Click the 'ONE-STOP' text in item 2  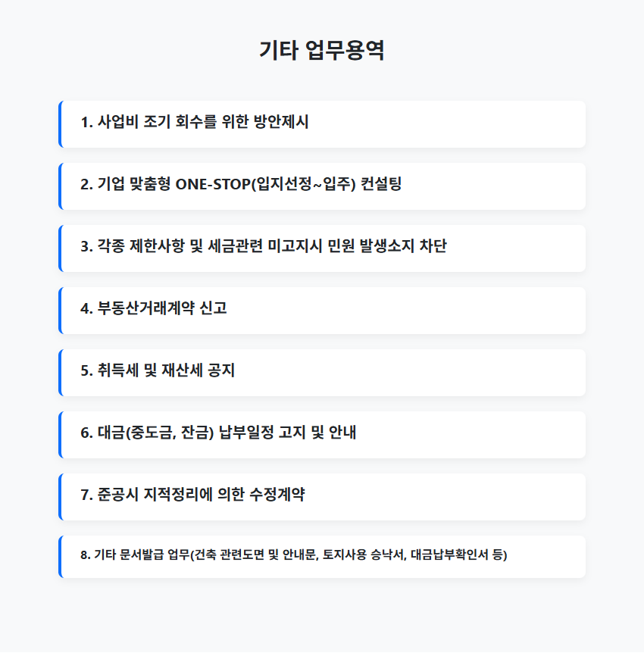[213, 184]
